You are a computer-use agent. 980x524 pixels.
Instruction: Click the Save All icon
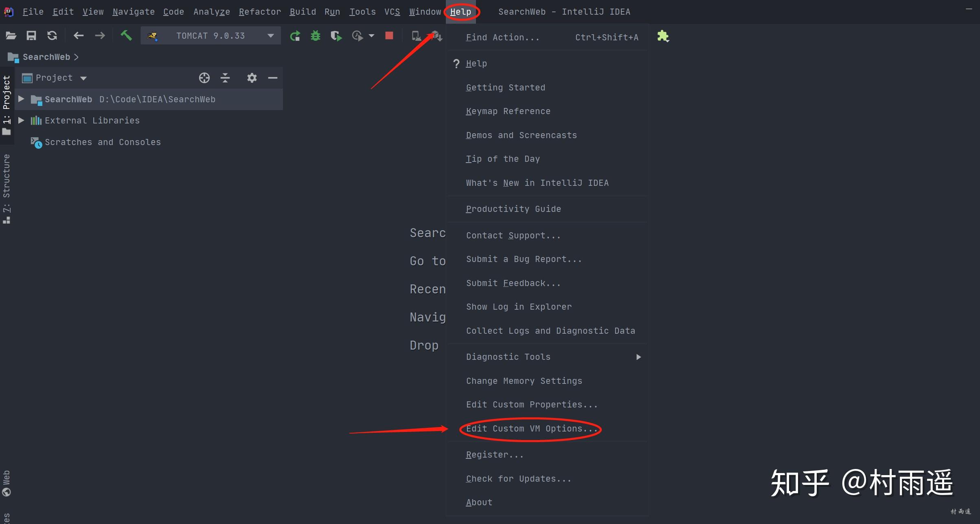pos(31,35)
